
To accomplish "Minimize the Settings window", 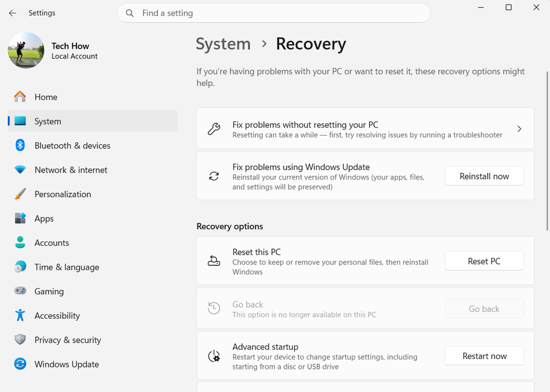I will pos(481,7).
